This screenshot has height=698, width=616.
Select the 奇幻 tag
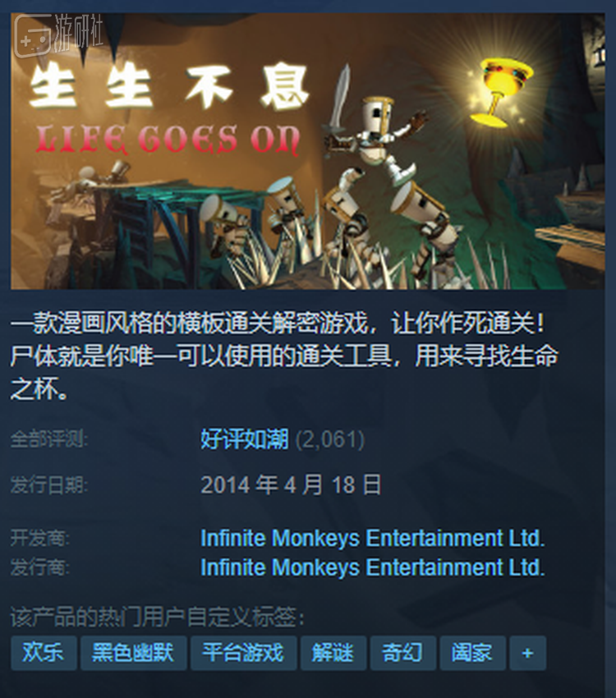click(x=402, y=653)
